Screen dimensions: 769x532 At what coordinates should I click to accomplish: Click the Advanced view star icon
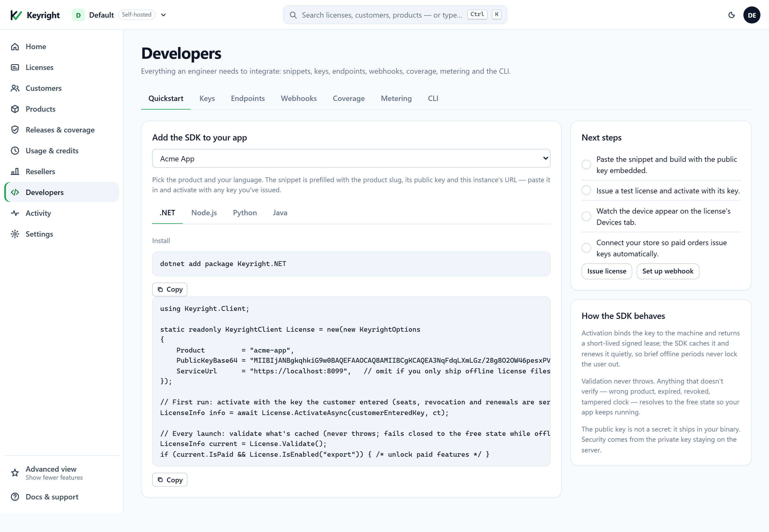click(x=15, y=473)
